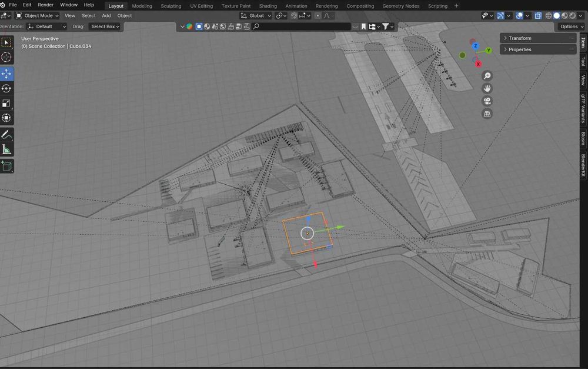
Task: Open the viewport Object menu
Action: click(125, 16)
